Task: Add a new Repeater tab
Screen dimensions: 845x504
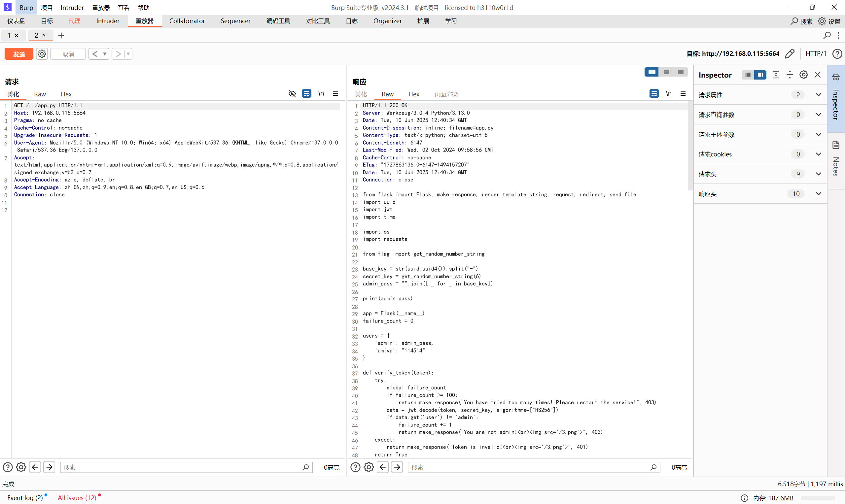Action: click(x=61, y=35)
